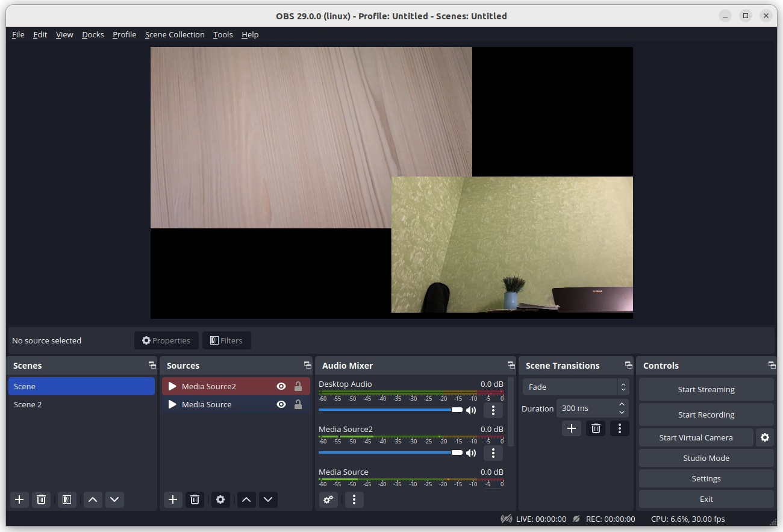Toggle lock on Media Source

(x=298, y=404)
